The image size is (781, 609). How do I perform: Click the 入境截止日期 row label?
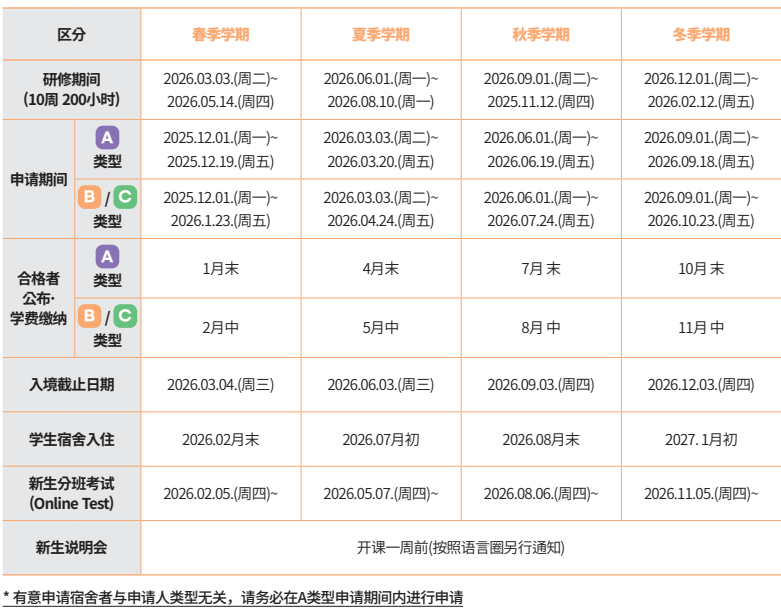tap(71, 384)
